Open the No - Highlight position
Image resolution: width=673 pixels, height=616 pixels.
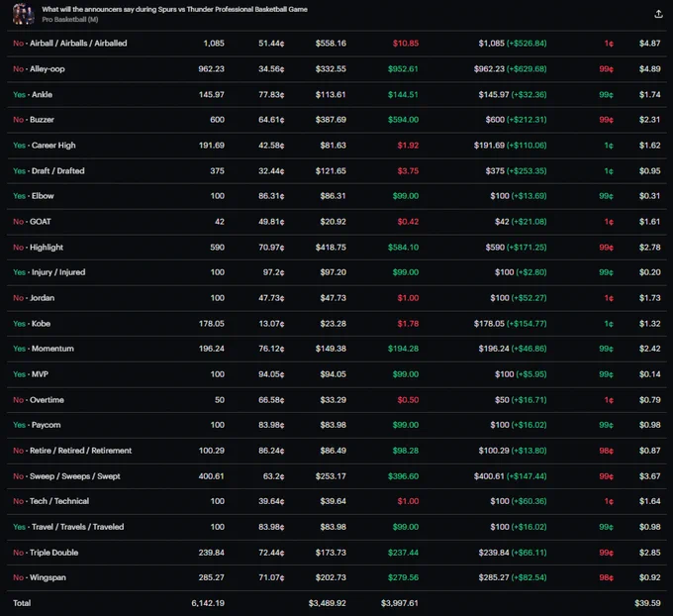pyautogui.click(x=336, y=248)
